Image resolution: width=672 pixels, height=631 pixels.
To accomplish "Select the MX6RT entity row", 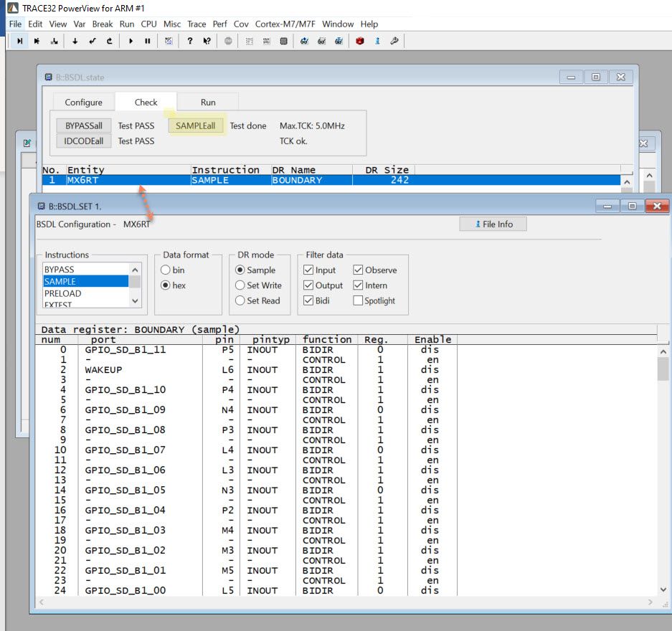I will point(331,180).
